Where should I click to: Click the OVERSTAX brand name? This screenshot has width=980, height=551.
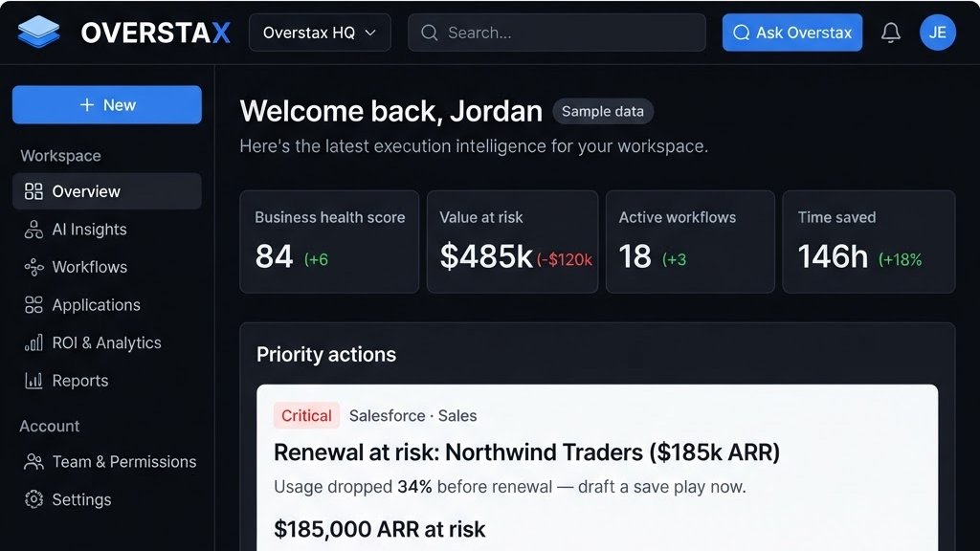click(x=156, y=33)
